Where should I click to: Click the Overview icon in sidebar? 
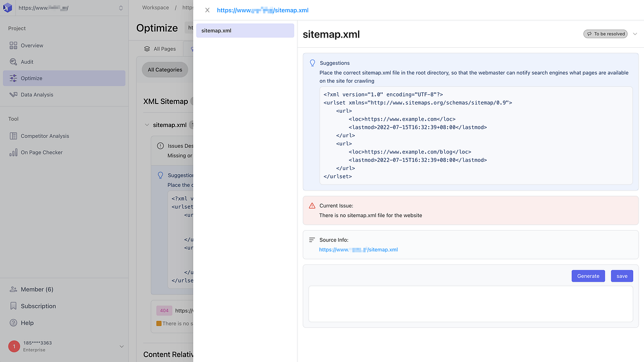[13, 46]
